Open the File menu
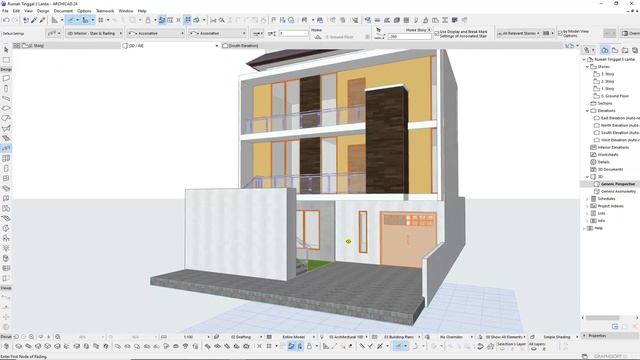 point(5,11)
